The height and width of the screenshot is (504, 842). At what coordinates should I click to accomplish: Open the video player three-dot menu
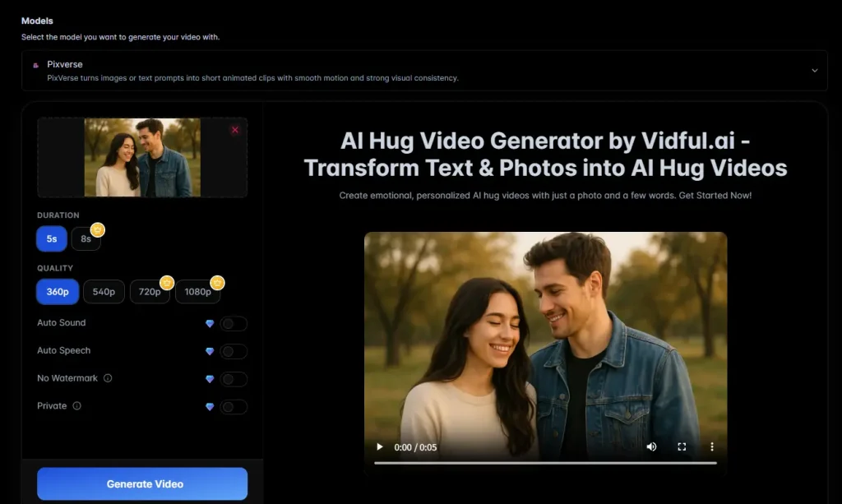point(712,446)
